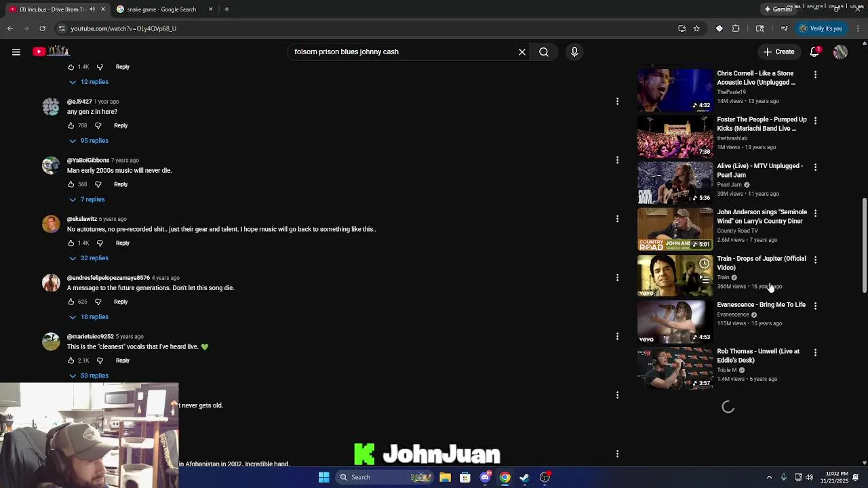Open a new browser tab
868x488 pixels.
point(226,9)
